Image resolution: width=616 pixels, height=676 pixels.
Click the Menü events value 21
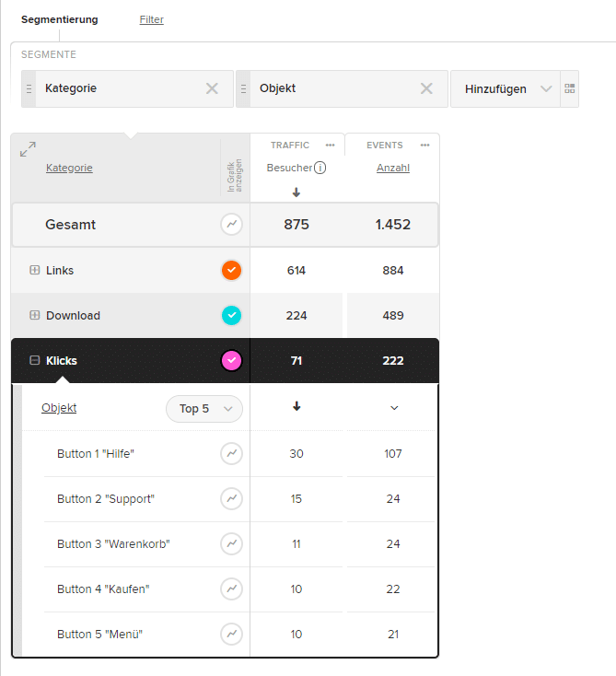393,635
